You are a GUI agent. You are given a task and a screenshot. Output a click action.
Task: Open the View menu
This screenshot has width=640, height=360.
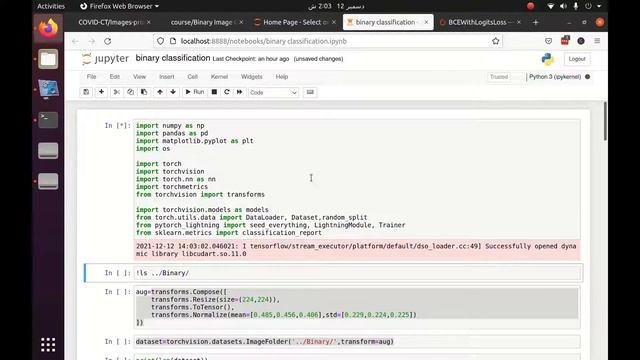point(139,77)
